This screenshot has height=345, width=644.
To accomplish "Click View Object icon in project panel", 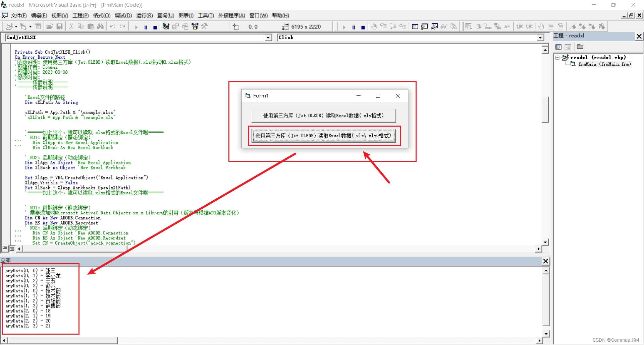I will [568, 47].
